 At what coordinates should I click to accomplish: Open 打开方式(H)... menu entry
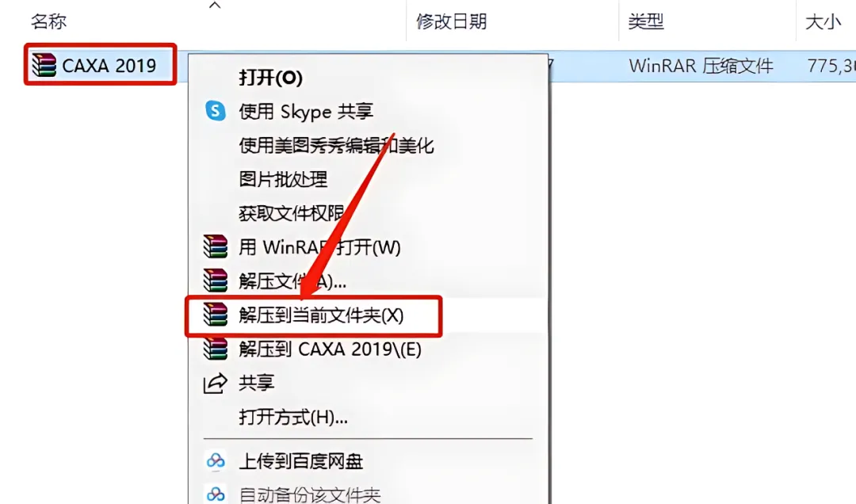[x=293, y=417]
